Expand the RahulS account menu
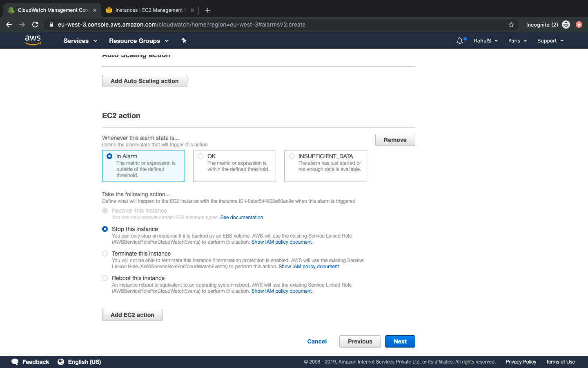The image size is (588, 368). 486,41
